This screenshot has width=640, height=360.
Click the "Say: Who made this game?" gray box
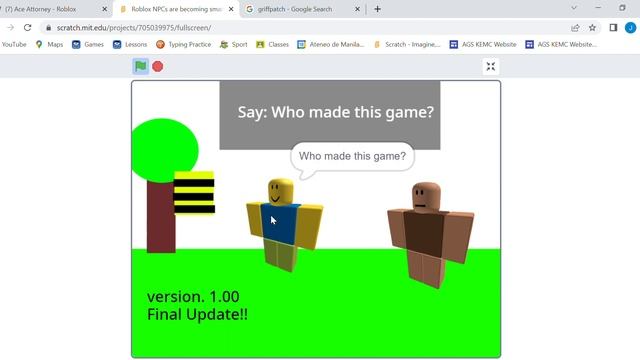pyautogui.click(x=330, y=115)
